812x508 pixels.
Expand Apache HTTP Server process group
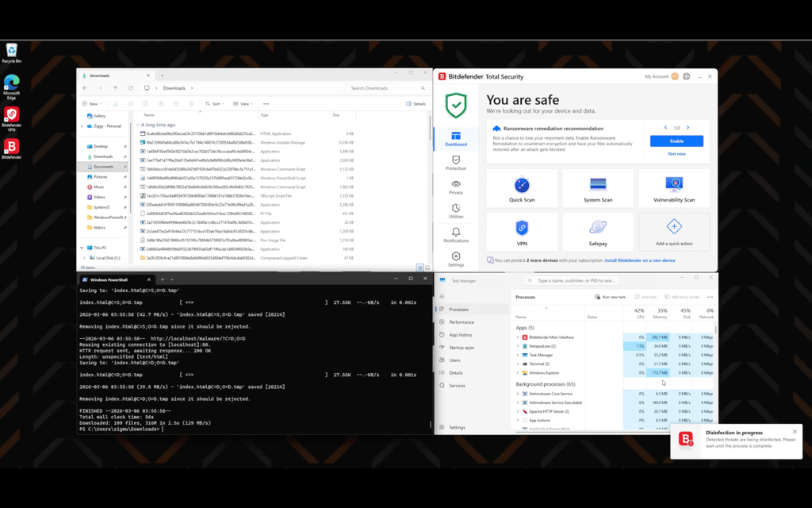(x=517, y=412)
